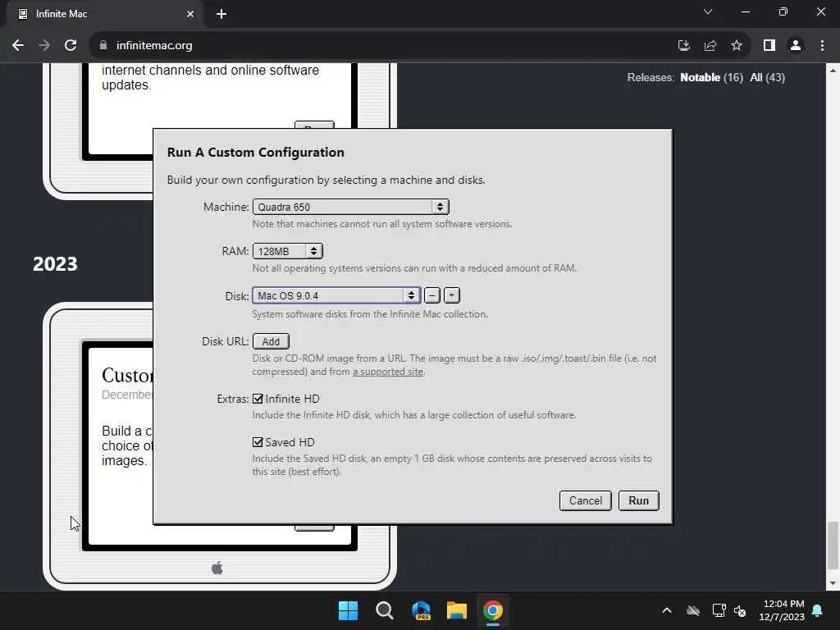This screenshot has height=630, width=840.
Task: Click the Add button for Disk URL
Action: 271,341
